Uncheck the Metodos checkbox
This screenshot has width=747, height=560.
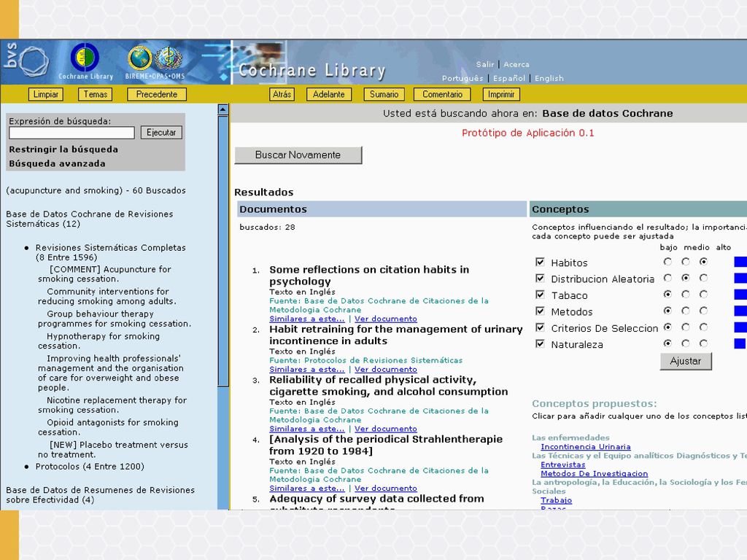(x=540, y=311)
